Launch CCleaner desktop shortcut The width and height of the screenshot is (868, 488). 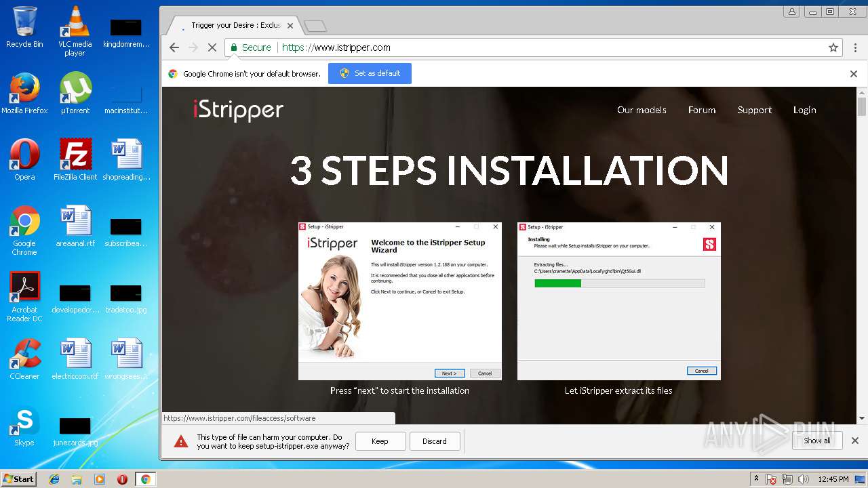(x=24, y=359)
